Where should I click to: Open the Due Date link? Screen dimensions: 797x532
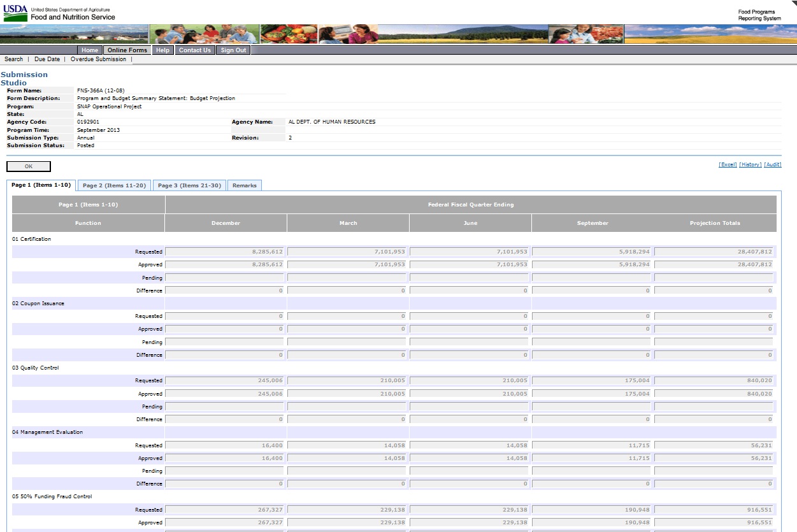point(47,59)
